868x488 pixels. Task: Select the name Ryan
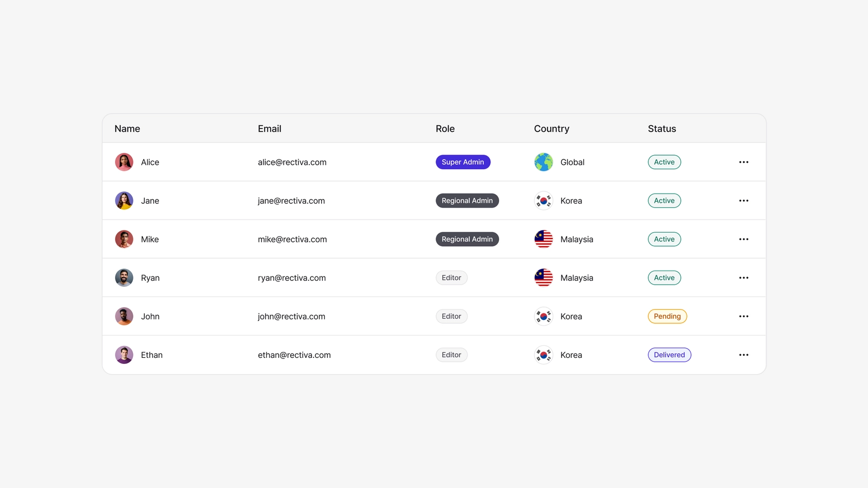pyautogui.click(x=150, y=278)
